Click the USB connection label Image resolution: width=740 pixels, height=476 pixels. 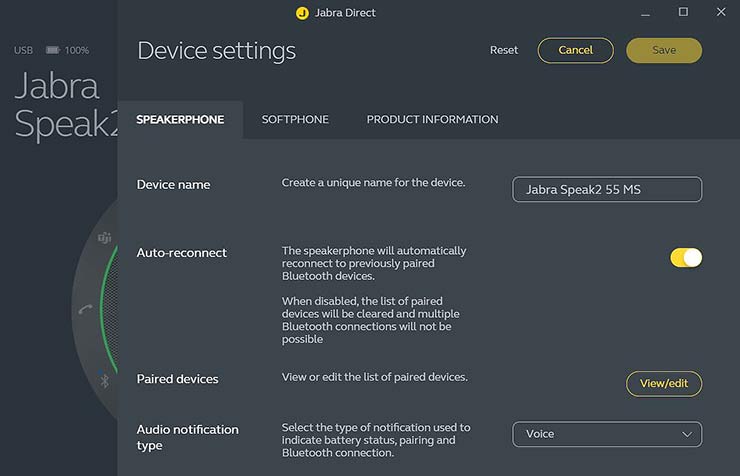coord(24,50)
